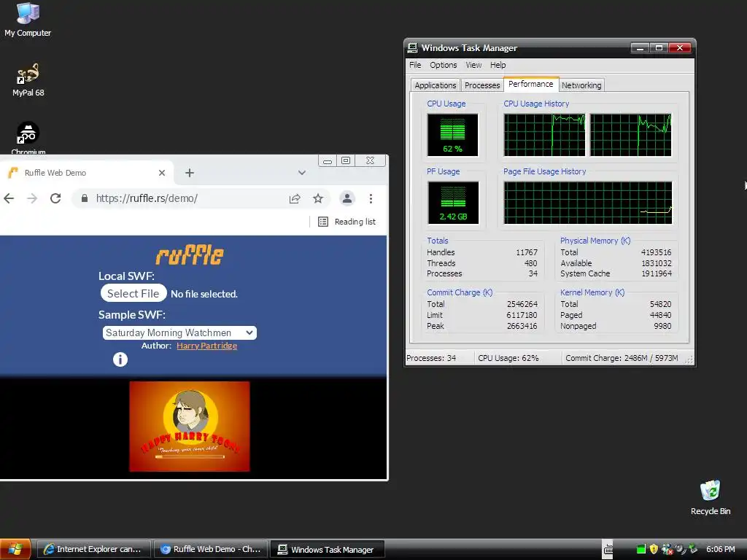Click Page File Usage History graph
The image size is (747, 560).
[x=588, y=203]
